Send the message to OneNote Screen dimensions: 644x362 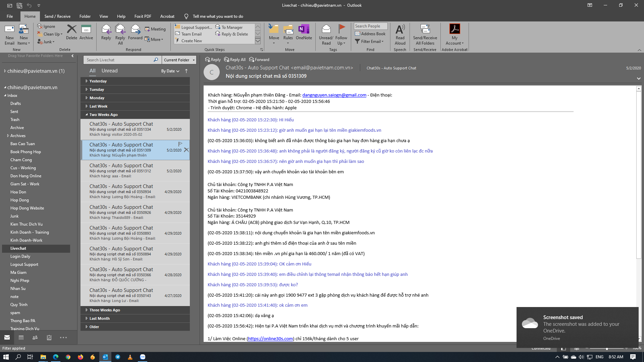point(304,32)
